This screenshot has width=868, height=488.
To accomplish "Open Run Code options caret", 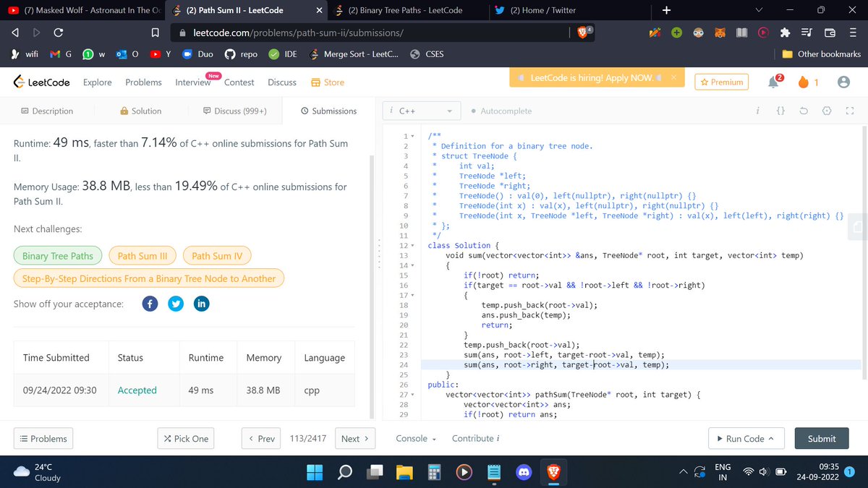I will point(770,438).
